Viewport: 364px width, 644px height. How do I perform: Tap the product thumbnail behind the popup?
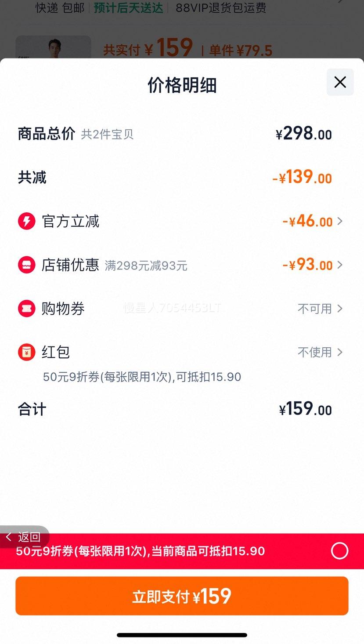pos(53,47)
